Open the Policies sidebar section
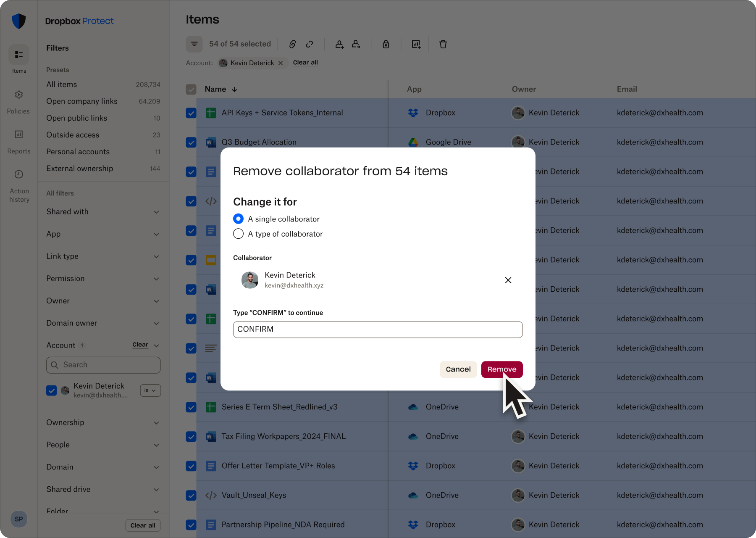 (x=18, y=102)
